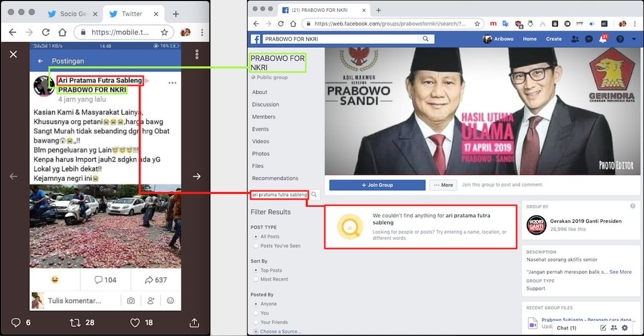Close the Twitter image viewer with the X
Image resolution: width=644 pixels, height=336 pixels.
click(13, 54)
